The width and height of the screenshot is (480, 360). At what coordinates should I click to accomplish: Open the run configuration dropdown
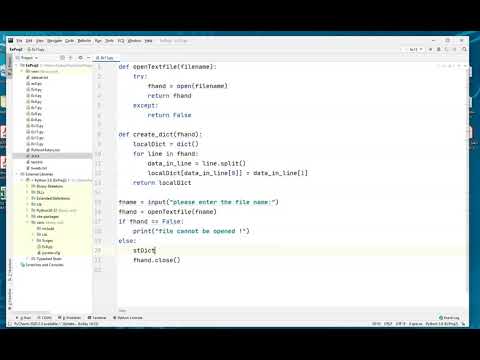415,49
